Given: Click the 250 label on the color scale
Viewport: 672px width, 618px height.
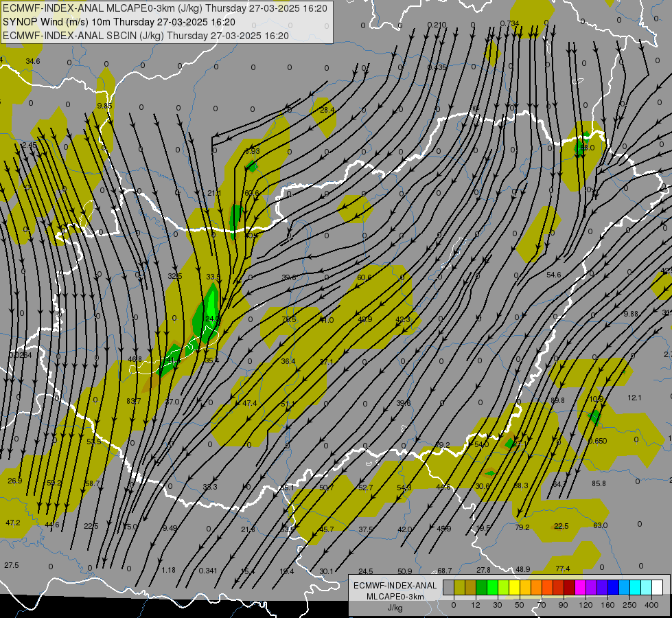Looking at the screenshot, I should 629,605.
